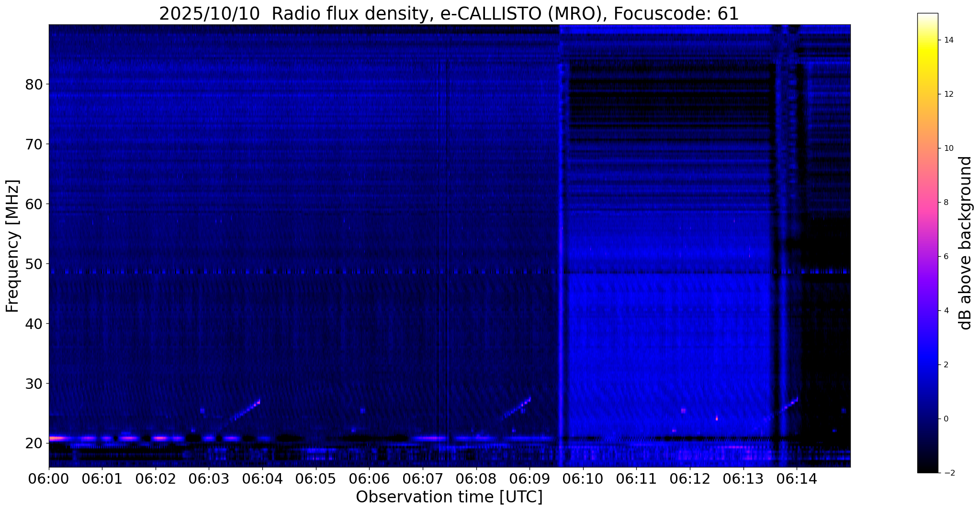The height and width of the screenshot is (511, 980).
Task: Pick the 12 dB colorbar tick label
Action: 948,94
